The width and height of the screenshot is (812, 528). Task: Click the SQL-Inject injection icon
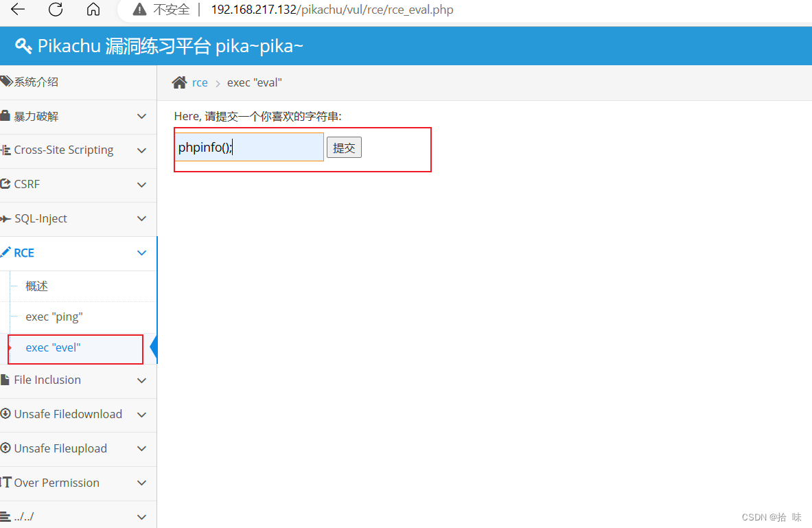point(6,218)
